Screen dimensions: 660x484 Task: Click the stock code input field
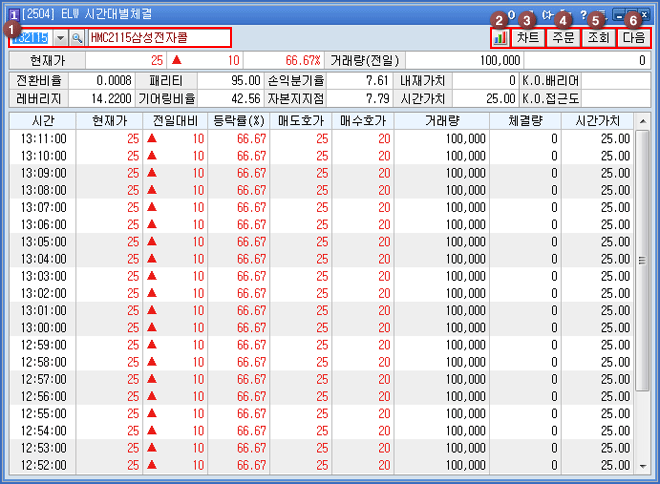click(30, 37)
